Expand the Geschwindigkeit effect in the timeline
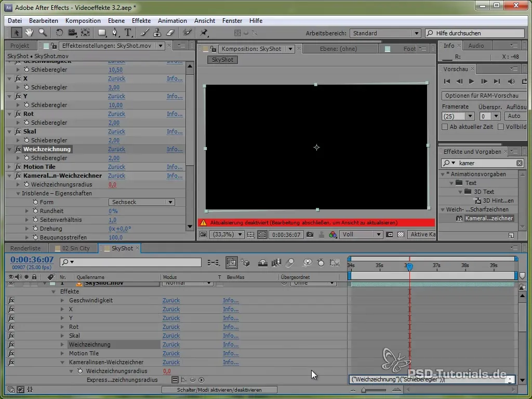The width and height of the screenshot is (532, 399). 62,301
